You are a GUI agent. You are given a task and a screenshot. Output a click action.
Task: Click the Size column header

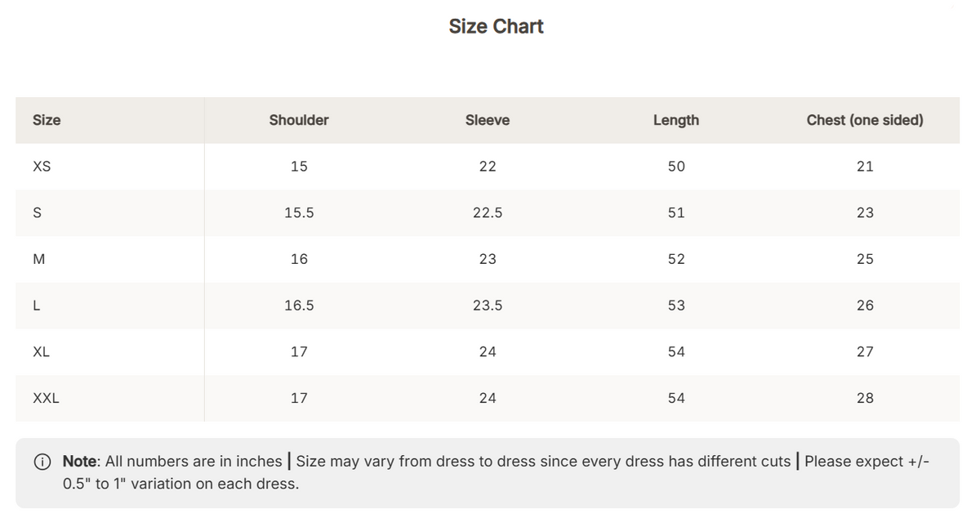pyautogui.click(x=47, y=120)
